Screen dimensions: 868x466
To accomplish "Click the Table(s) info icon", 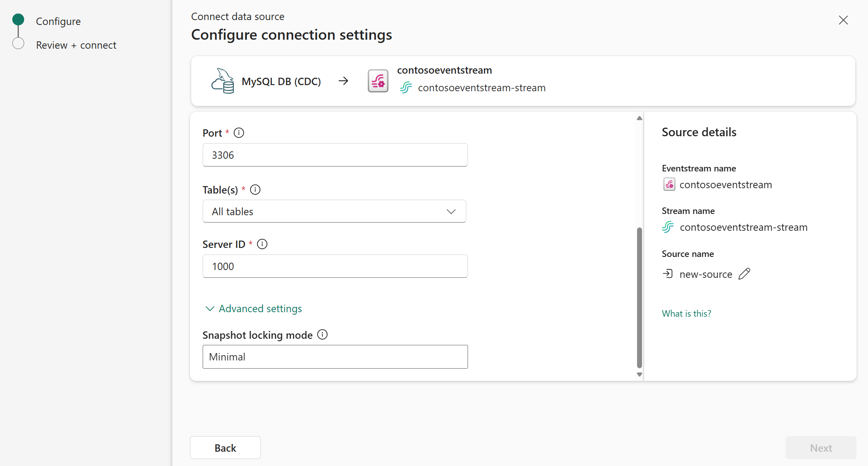I will click(x=255, y=190).
